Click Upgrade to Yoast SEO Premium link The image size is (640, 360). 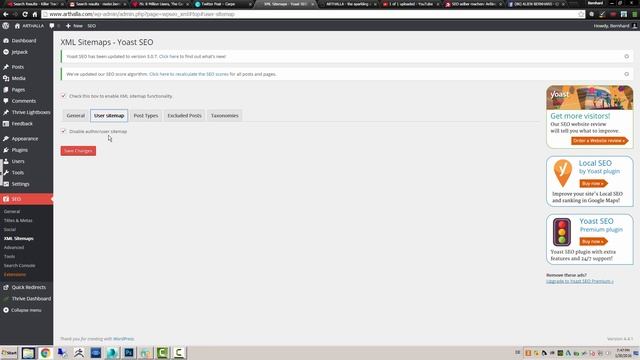tap(580, 281)
